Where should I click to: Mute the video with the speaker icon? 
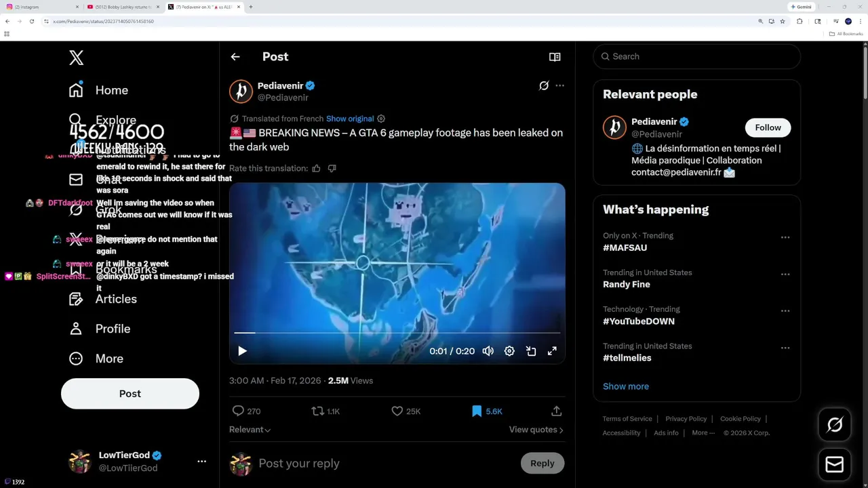(488, 351)
